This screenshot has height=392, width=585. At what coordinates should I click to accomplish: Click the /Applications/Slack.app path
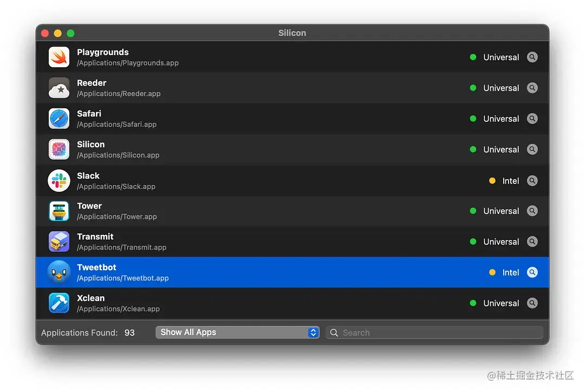[x=116, y=186]
